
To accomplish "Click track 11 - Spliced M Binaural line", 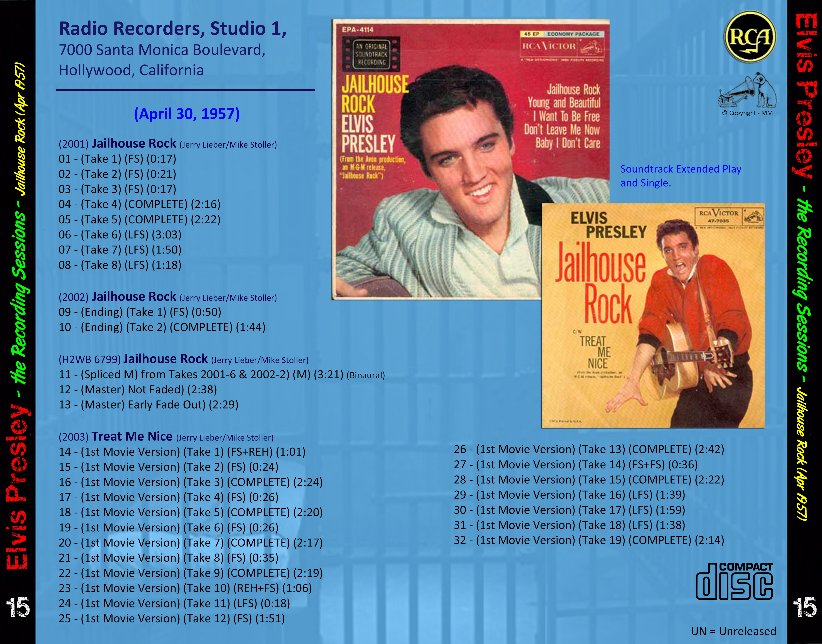I will tap(222, 374).
